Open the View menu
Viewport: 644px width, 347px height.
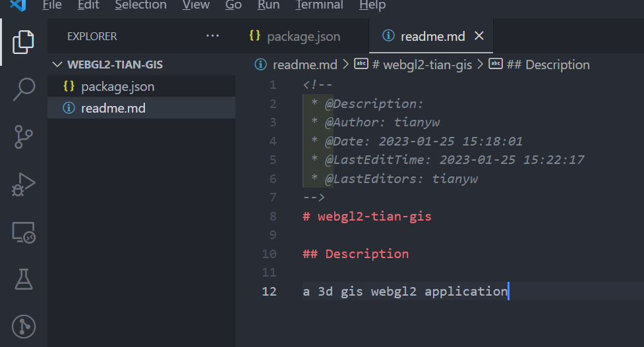[196, 5]
